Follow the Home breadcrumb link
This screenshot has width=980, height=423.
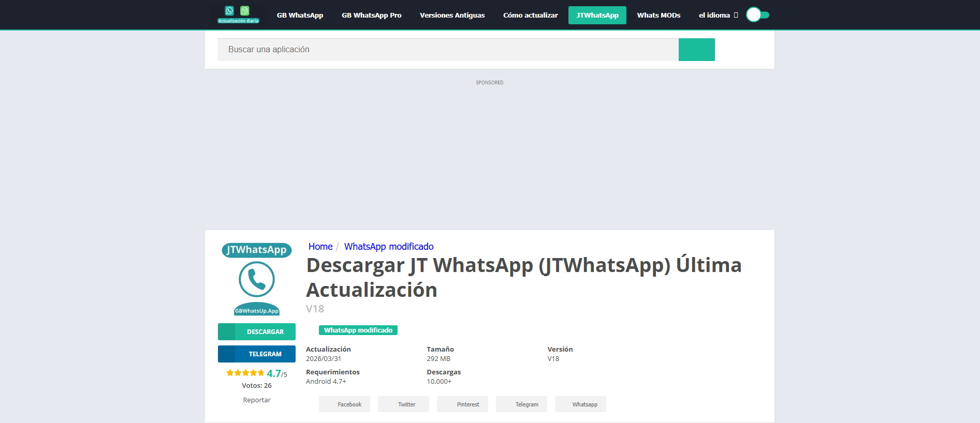pyautogui.click(x=320, y=247)
